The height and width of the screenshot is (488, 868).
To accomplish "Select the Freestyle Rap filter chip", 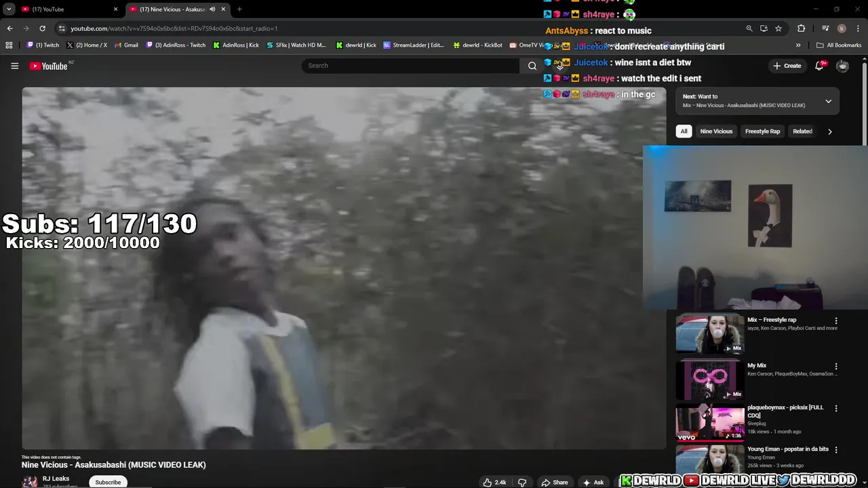I will click(x=762, y=131).
